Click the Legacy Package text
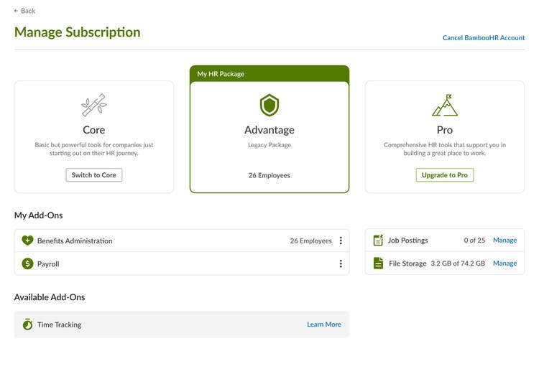 click(269, 145)
